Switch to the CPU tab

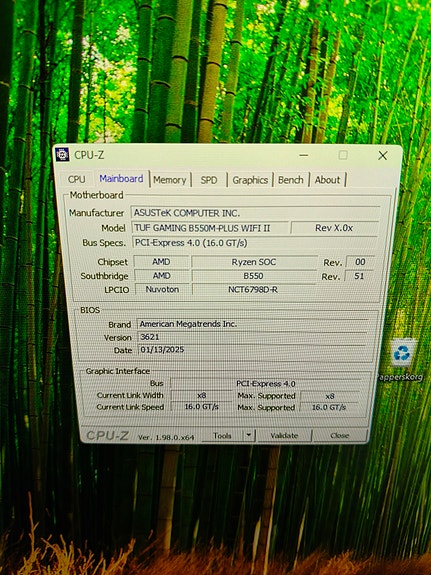(x=77, y=179)
